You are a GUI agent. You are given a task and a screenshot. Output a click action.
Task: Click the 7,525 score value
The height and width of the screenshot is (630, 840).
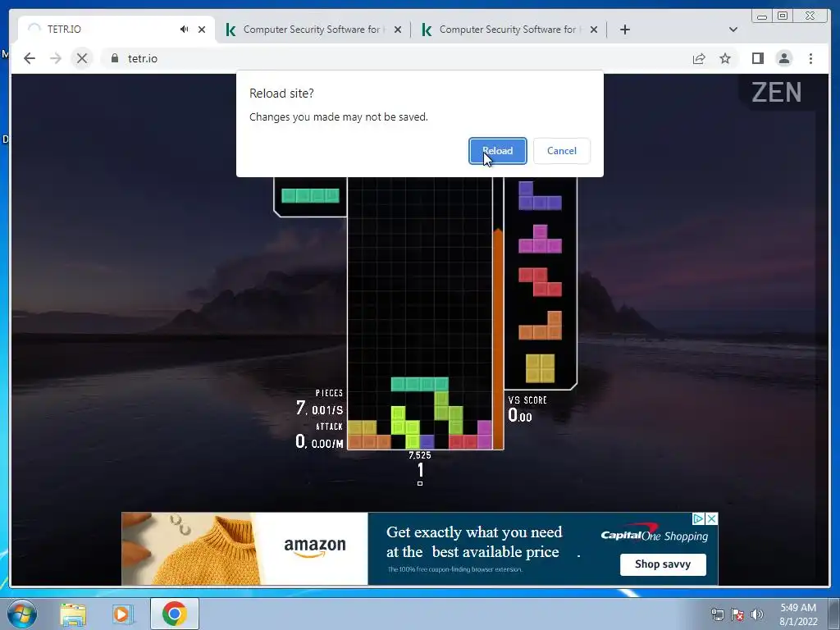(x=419, y=455)
